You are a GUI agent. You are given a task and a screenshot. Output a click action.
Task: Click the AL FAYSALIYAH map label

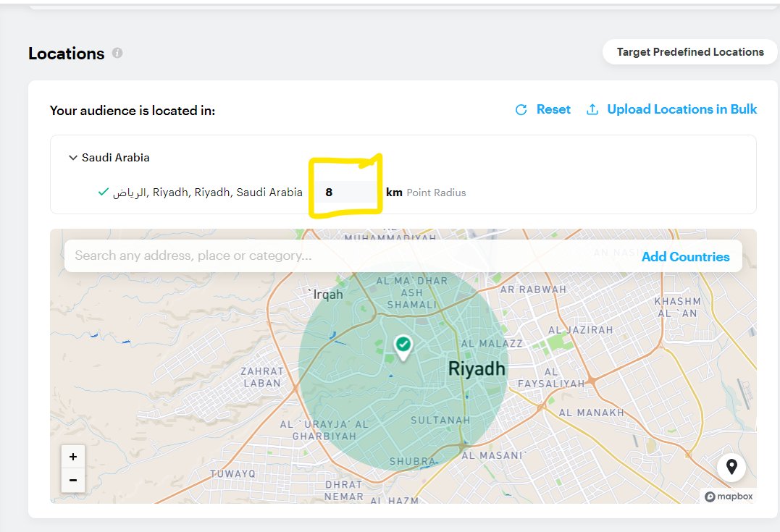tap(551, 378)
